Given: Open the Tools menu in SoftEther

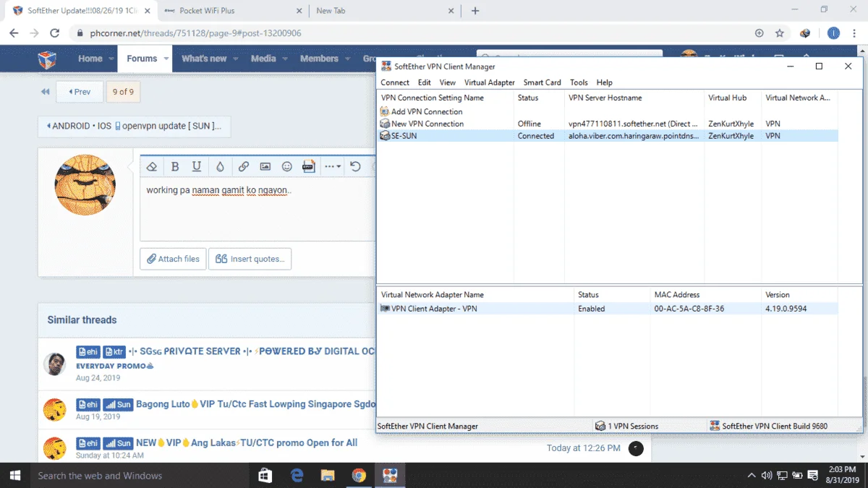Looking at the screenshot, I should point(579,82).
